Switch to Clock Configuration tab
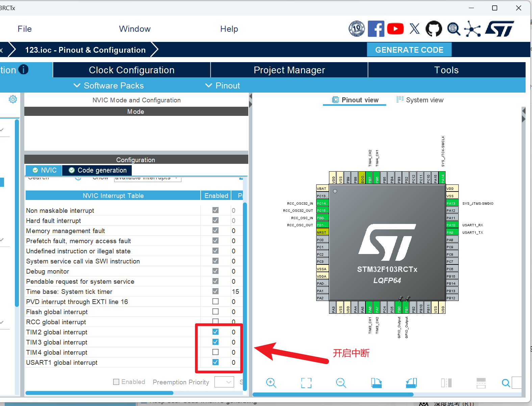 pyautogui.click(x=132, y=70)
